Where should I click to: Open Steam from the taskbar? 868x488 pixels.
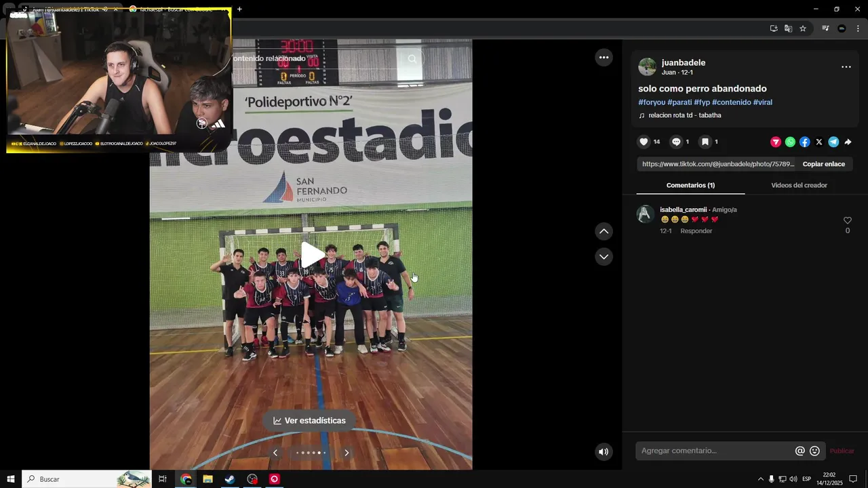(230, 479)
